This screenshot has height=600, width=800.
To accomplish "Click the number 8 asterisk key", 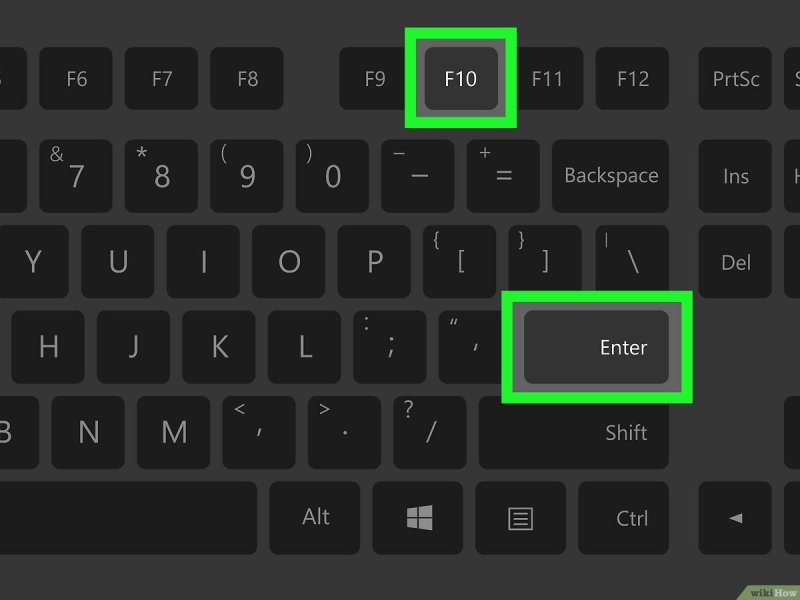I will click(x=161, y=176).
